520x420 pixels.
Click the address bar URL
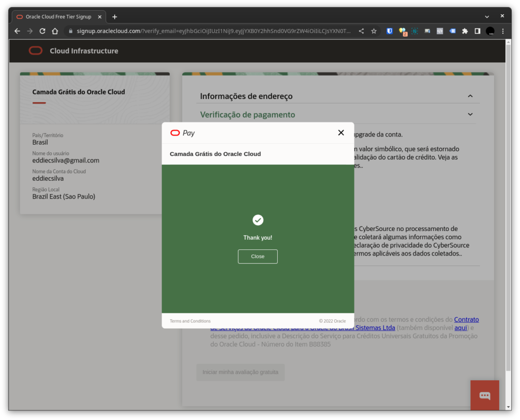[214, 31]
